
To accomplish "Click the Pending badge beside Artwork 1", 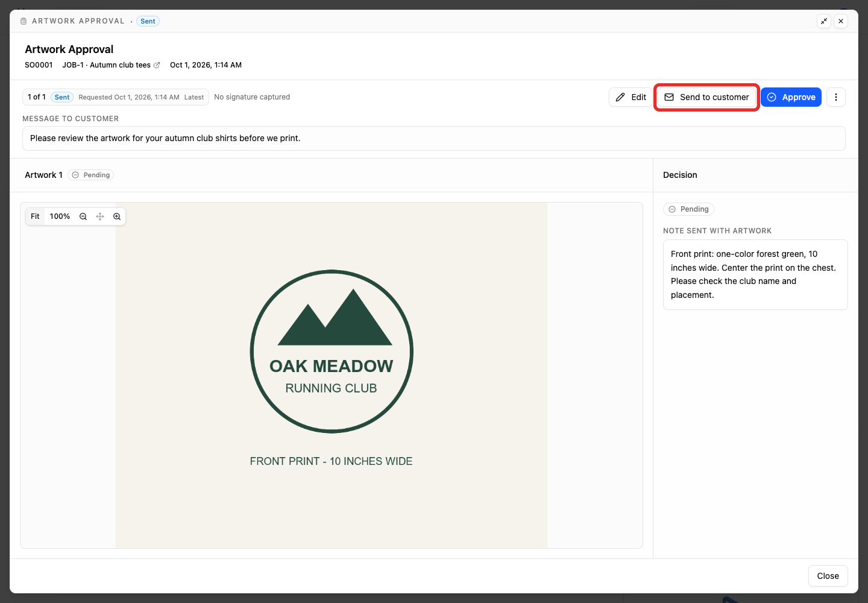I will [x=91, y=175].
